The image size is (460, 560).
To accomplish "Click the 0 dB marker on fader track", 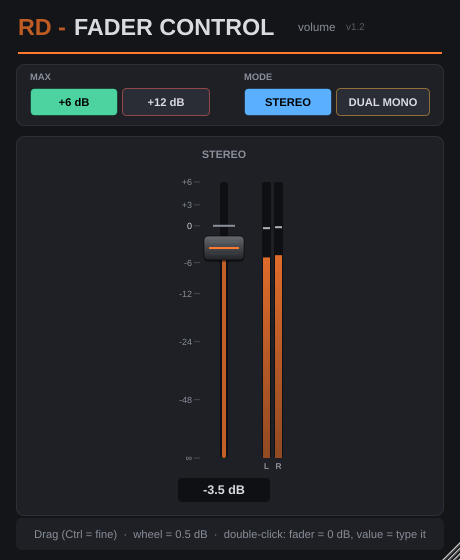I will click(224, 226).
